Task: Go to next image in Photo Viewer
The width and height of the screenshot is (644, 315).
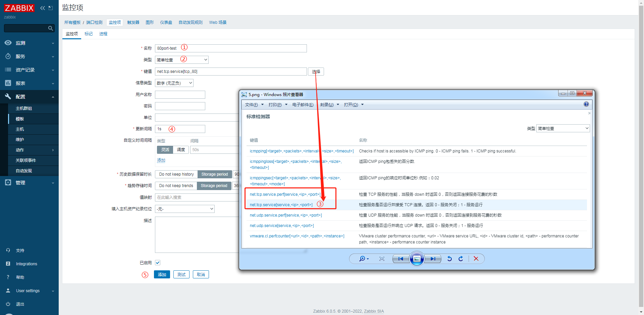Action: point(433,259)
